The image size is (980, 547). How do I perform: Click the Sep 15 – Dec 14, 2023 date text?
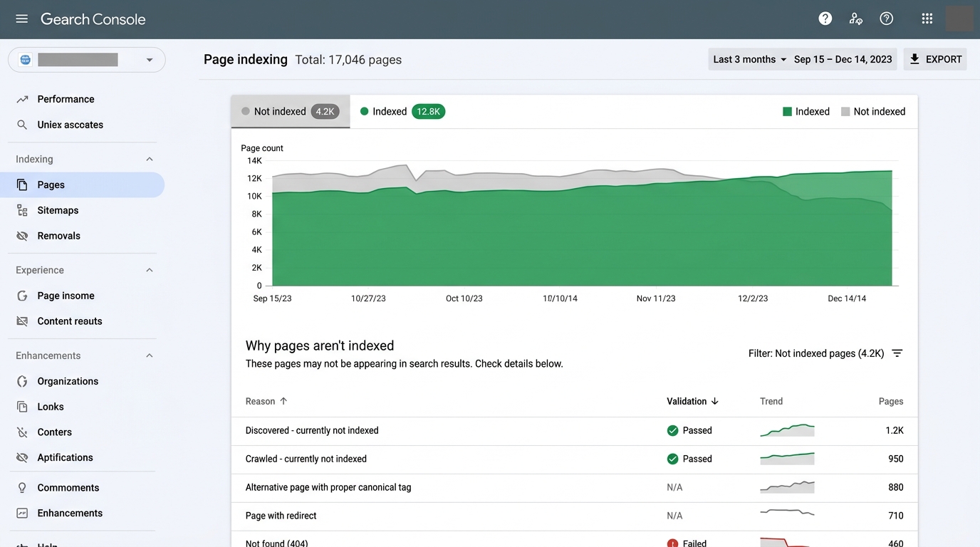pos(843,59)
